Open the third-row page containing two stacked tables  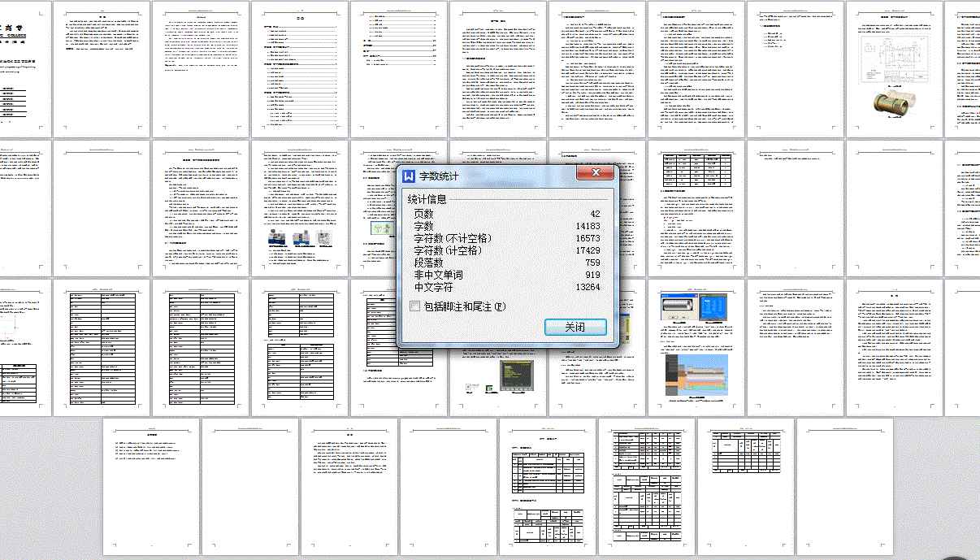[301, 348]
